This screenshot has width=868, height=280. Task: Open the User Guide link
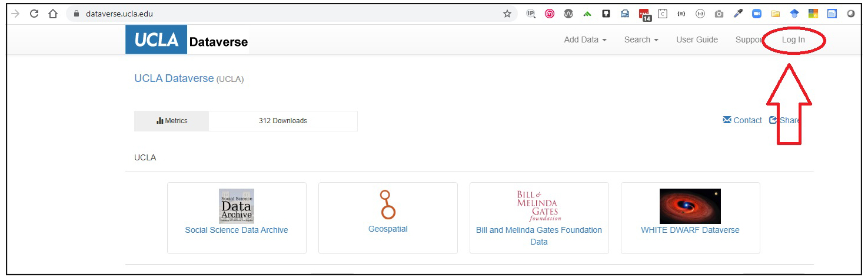tap(697, 39)
